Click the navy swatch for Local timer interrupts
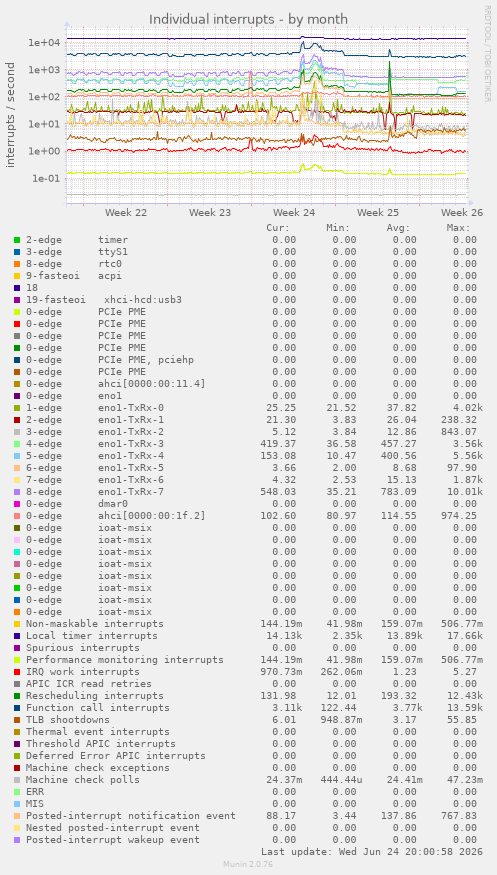 (x=17, y=636)
